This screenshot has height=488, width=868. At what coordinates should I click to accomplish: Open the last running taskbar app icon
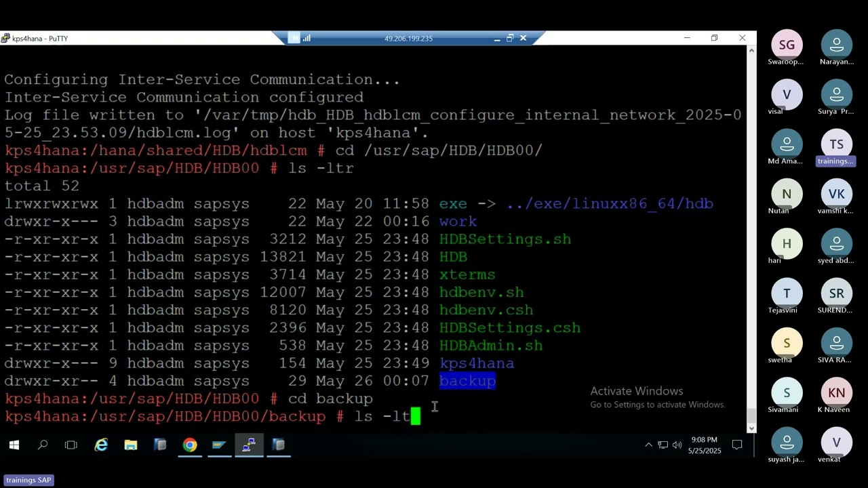click(279, 445)
